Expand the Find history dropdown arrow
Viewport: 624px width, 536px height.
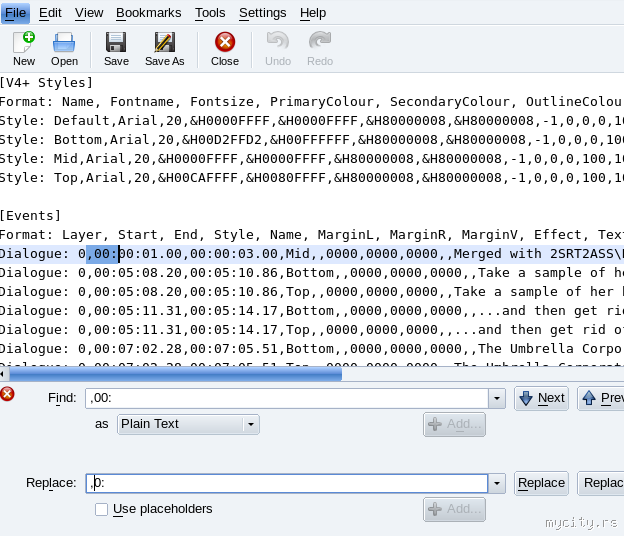(x=497, y=398)
